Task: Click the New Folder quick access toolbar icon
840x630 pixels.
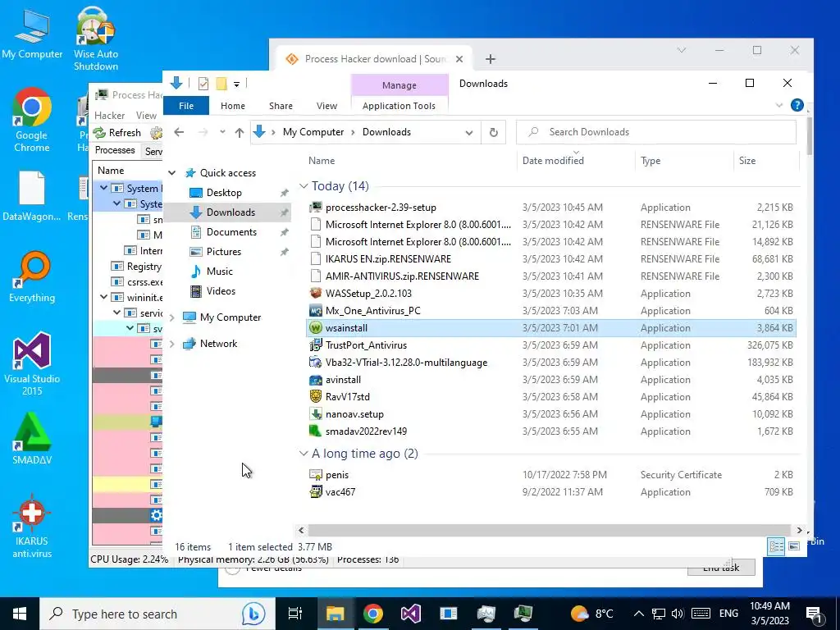Action: coord(221,84)
